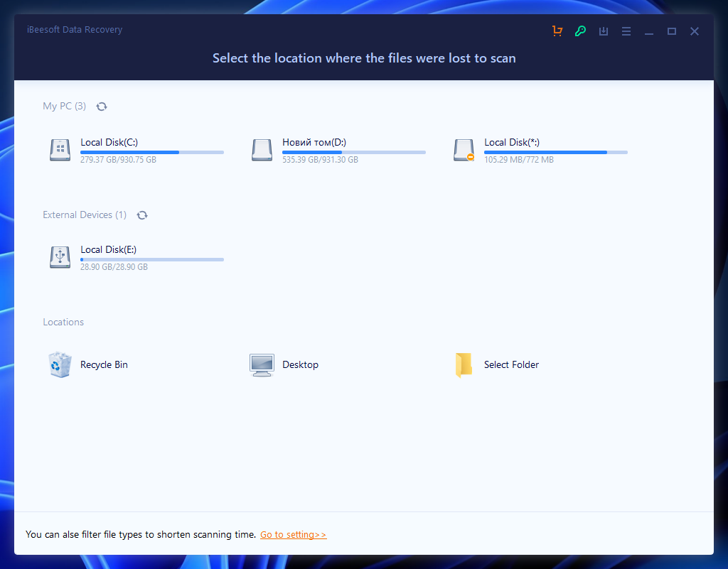The height and width of the screenshot is (569, 728).
Task: Open Go to setting link
Action: [x=293, y=534]
